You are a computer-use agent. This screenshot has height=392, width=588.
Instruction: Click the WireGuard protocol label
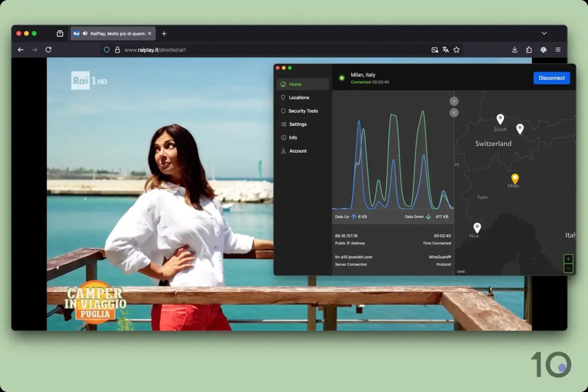440,257
